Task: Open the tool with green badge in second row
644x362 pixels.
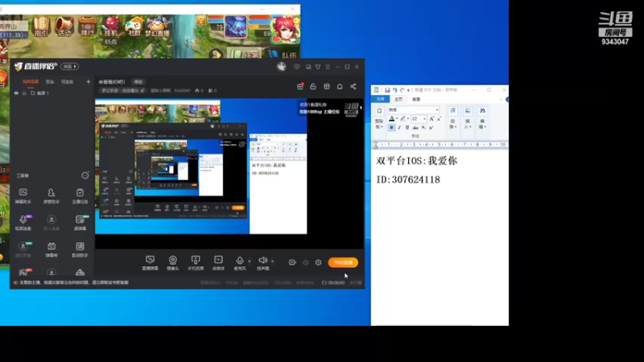Action: point(80,223)
